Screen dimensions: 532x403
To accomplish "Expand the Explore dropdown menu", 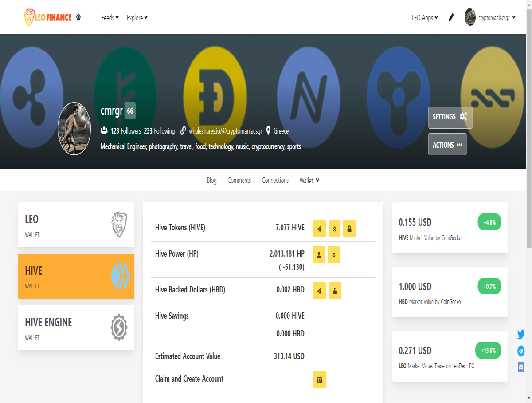I will coord(137,18).
